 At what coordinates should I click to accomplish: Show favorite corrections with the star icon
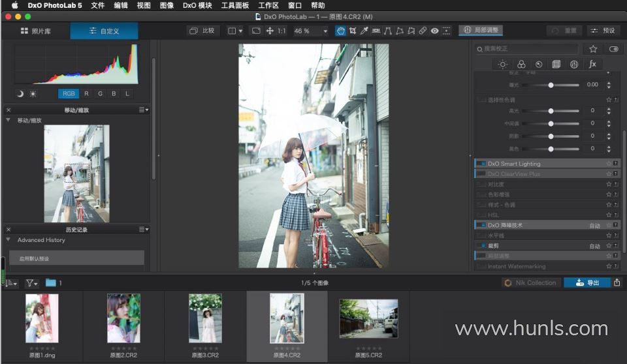(593, 49)
